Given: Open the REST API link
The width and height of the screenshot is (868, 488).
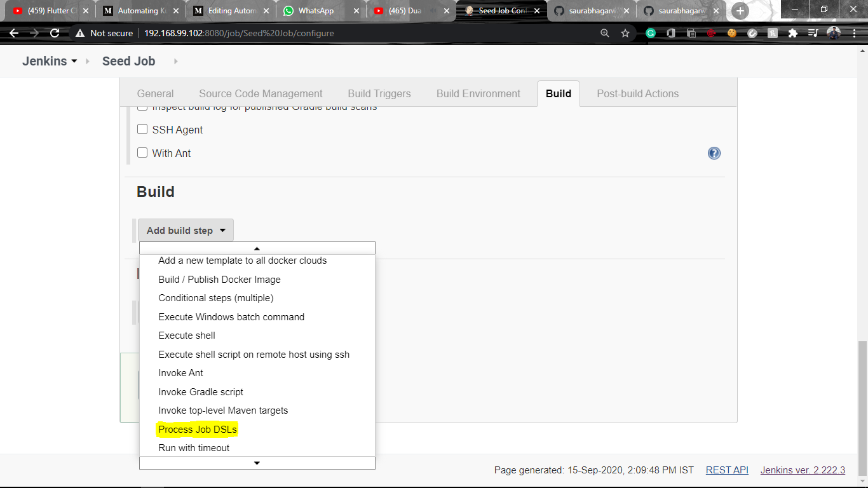Looking at the screenshot, I should (x=726, y=470).
